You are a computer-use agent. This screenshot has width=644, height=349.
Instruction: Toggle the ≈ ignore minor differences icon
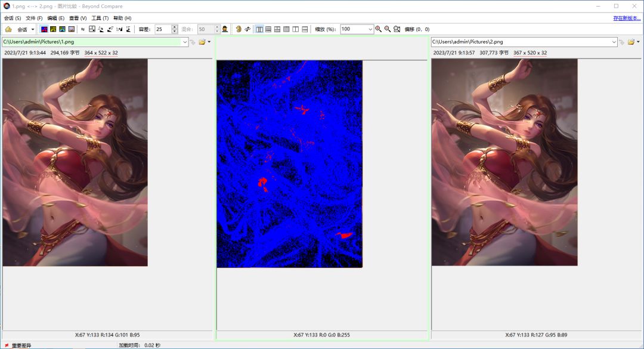click(x=82, y=29)
